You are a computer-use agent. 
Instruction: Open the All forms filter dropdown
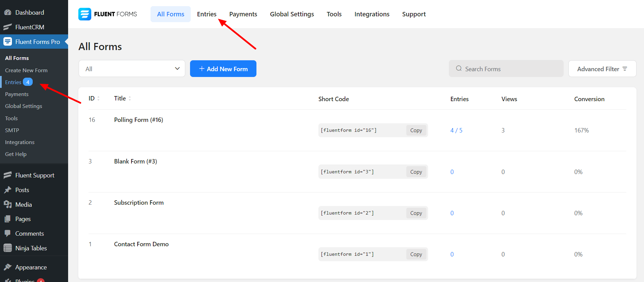coord(132,69)
